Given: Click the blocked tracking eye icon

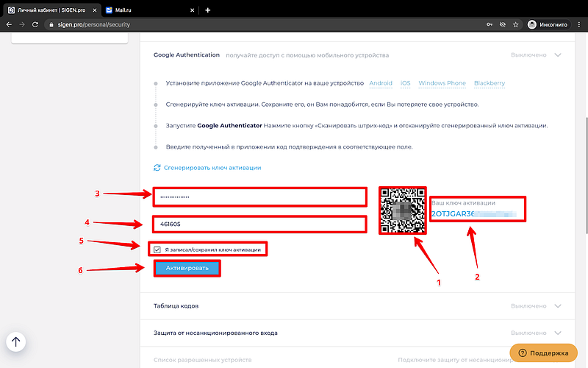Looking at the screenshot, I should click(x=503, y=24).
